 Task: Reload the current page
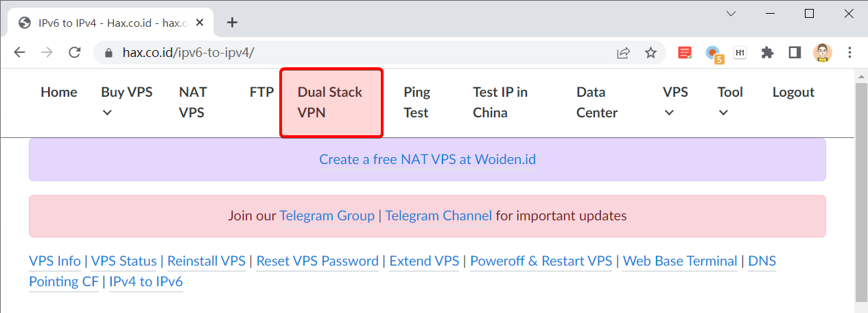coord(75,53)
